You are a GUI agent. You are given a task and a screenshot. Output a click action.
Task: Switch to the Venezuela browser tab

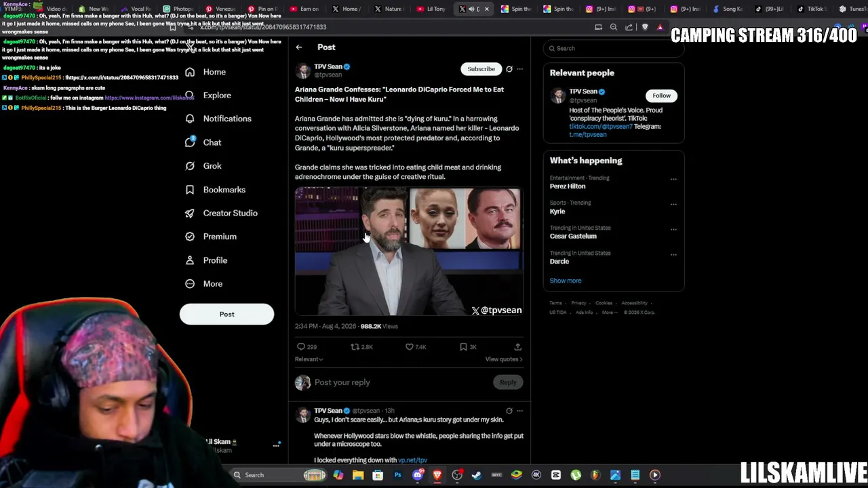(x=220, y=9)
